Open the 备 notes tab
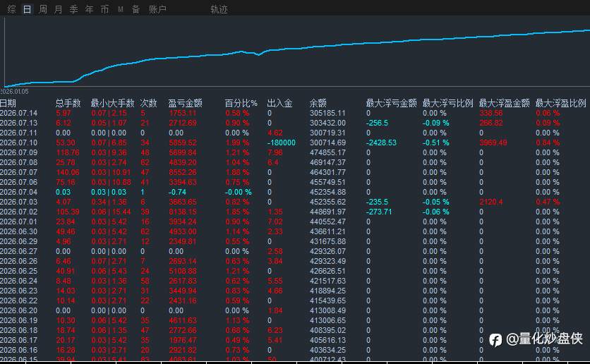Viewport: 590px width, 364px height. [136, 9]
